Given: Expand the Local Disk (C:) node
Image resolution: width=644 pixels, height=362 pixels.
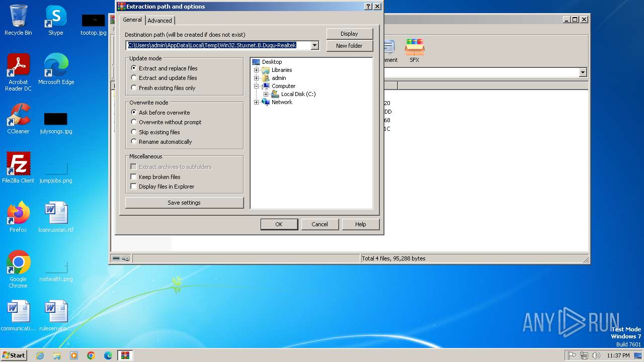Looking at the screenshot, I should pos(266,94).
